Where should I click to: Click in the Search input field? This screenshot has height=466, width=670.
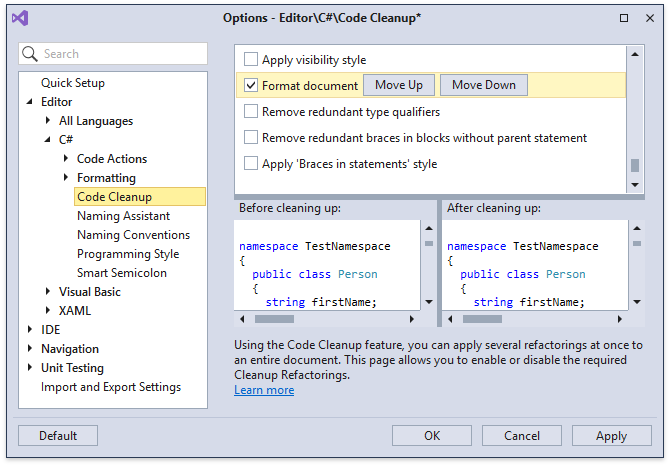point(120,54)
